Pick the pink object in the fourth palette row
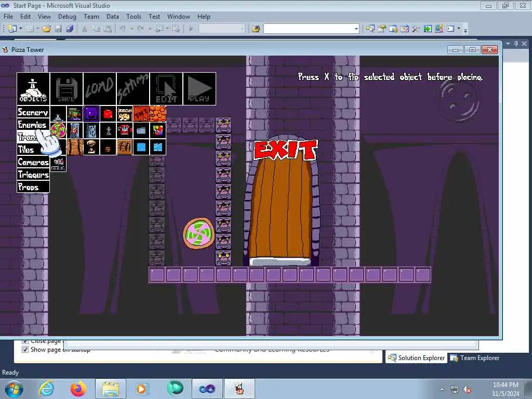Image resolution: width=532 pixels, height=399 pixels. (58, 164)
